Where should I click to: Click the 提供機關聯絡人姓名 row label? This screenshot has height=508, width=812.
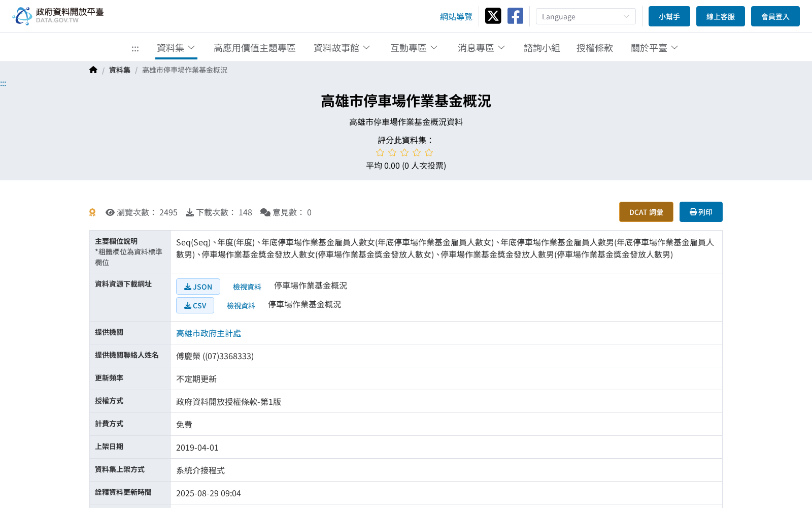(x=127, y=355)
